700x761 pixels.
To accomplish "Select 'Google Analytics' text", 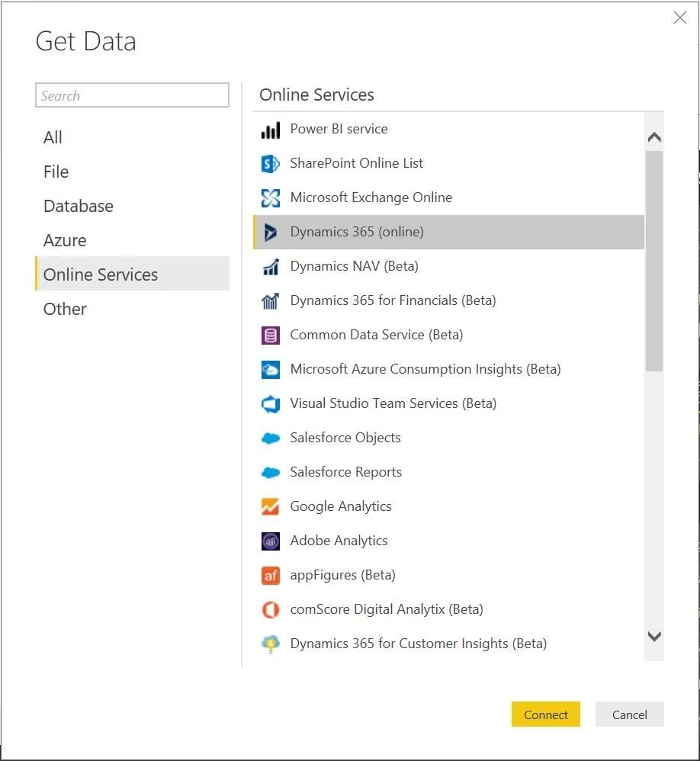I will (340, 506).
